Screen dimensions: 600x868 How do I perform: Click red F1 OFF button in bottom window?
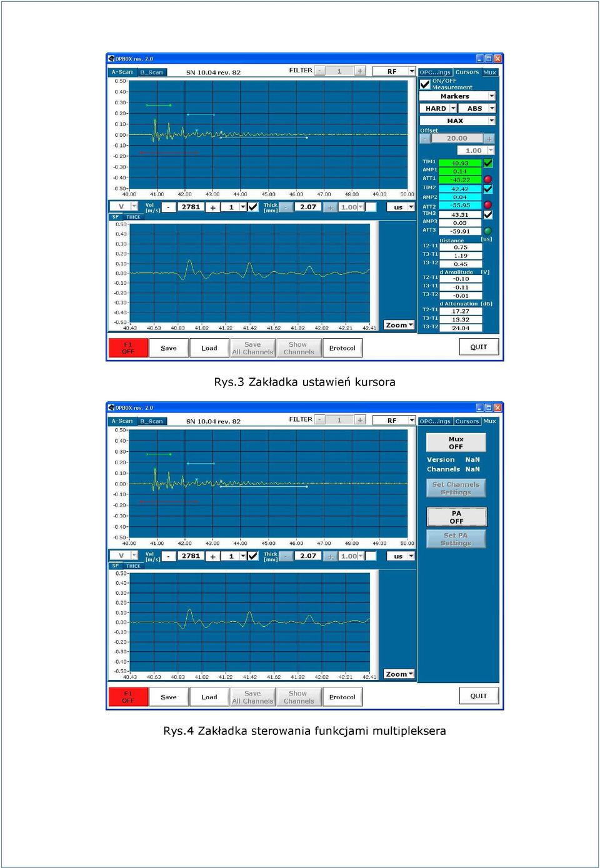pyautogui.click(x=128, y=697)
